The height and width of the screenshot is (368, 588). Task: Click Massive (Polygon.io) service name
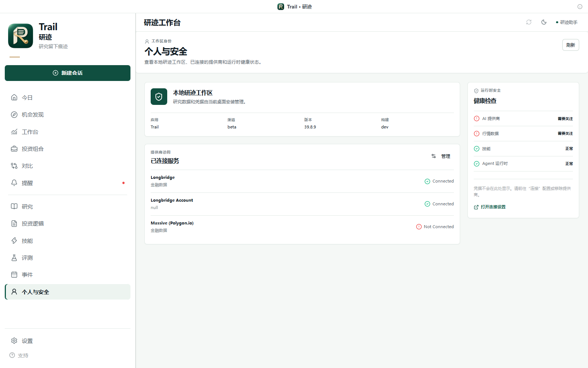click(x=172, y=223)
